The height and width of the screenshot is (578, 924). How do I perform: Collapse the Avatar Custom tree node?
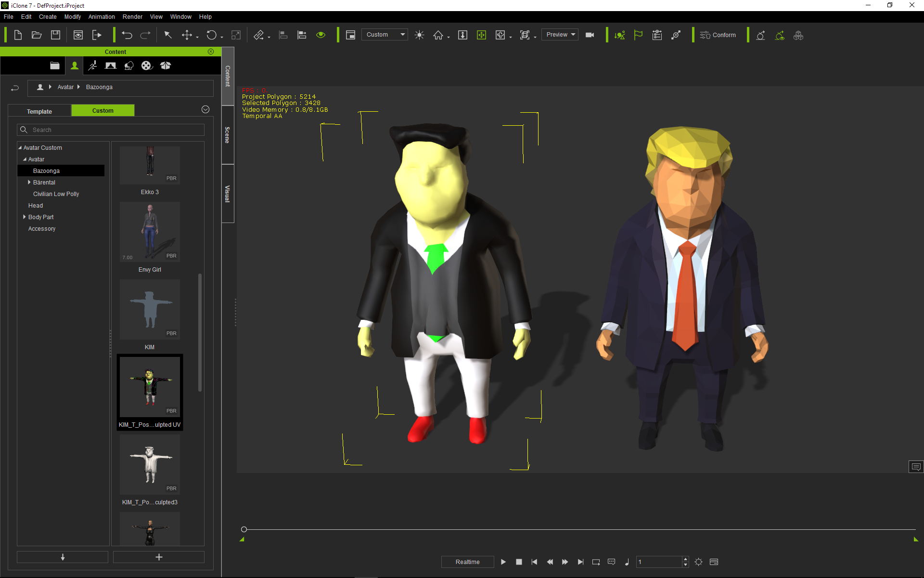click(x=20, y=148)
